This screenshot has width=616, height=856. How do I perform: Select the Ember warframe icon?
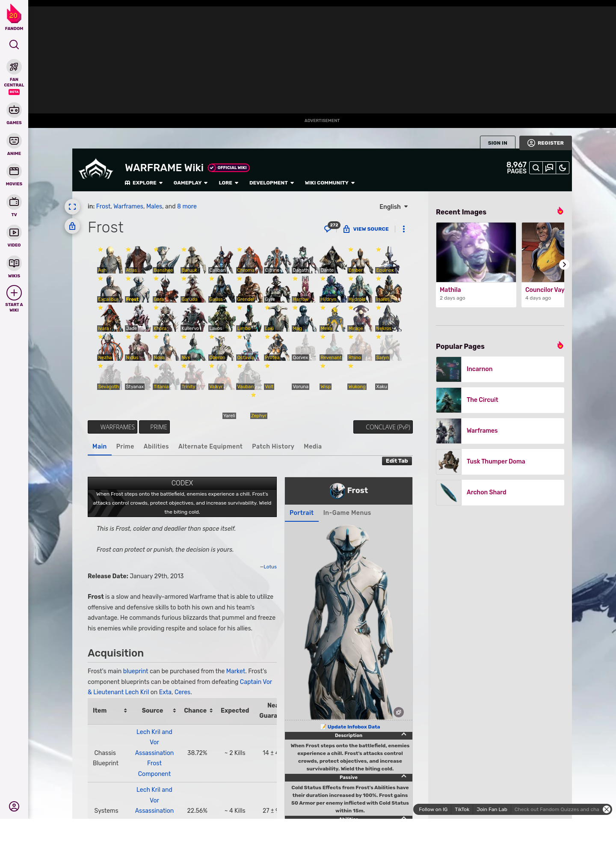click(x=360, y=260)
